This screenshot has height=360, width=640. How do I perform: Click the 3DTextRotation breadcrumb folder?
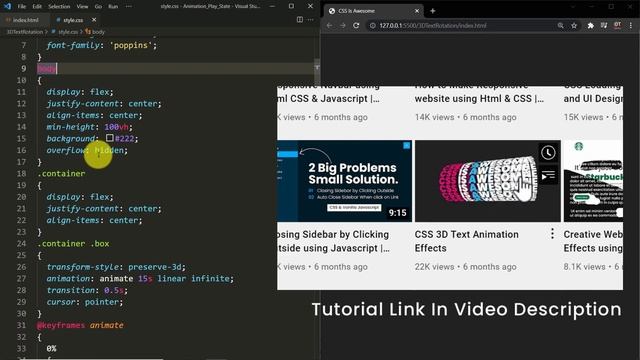click(24, 32)
